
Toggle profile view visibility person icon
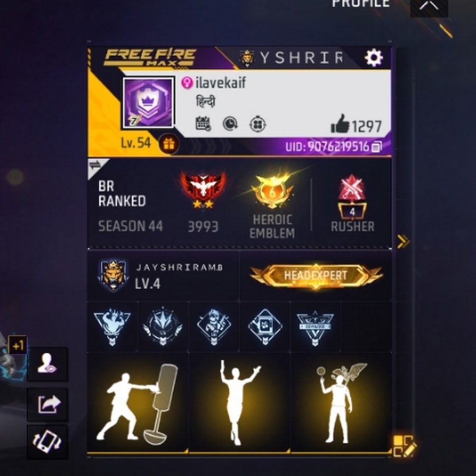48,364
